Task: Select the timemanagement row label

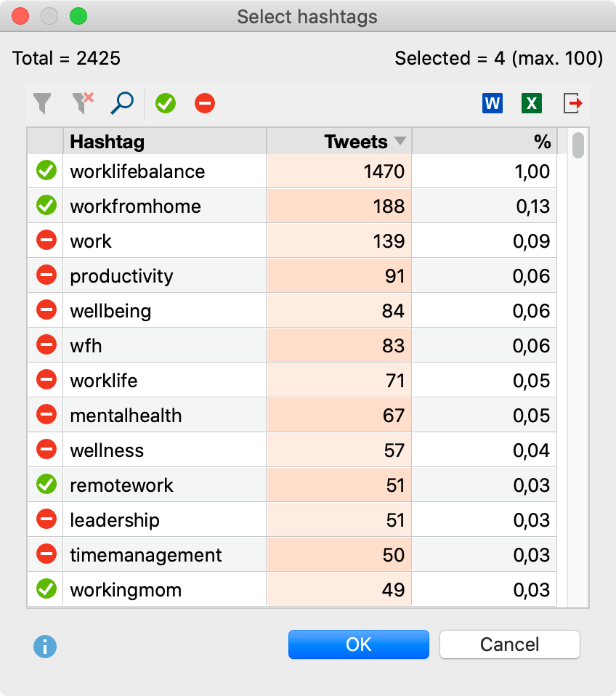Action: coord(145,555)
